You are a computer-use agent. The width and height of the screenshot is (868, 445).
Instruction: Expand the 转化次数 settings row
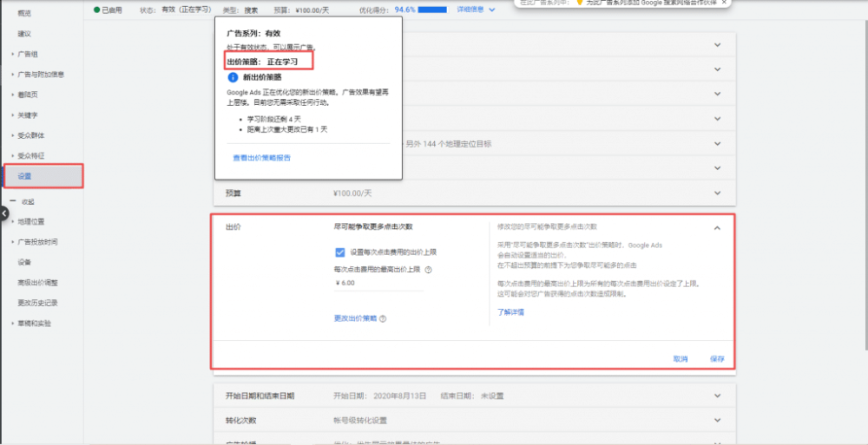pos(717,421)
